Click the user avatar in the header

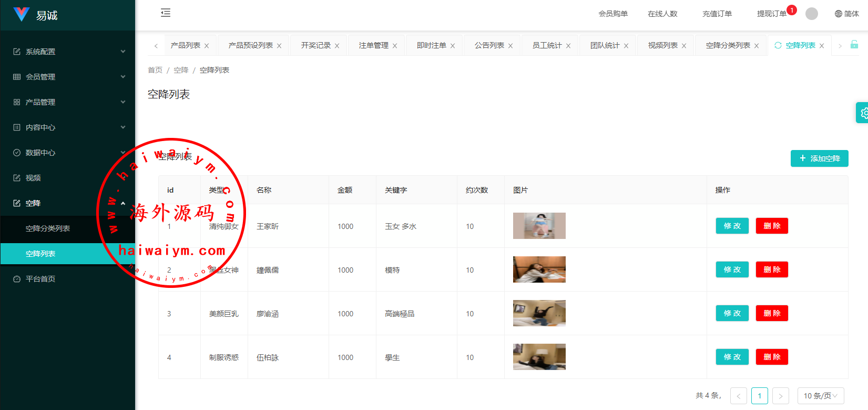pos(812,14)
